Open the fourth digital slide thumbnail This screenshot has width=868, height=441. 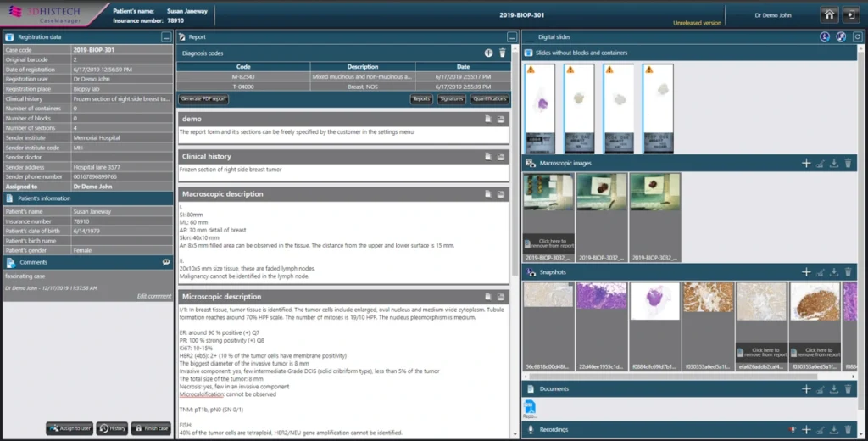(658, 109)
